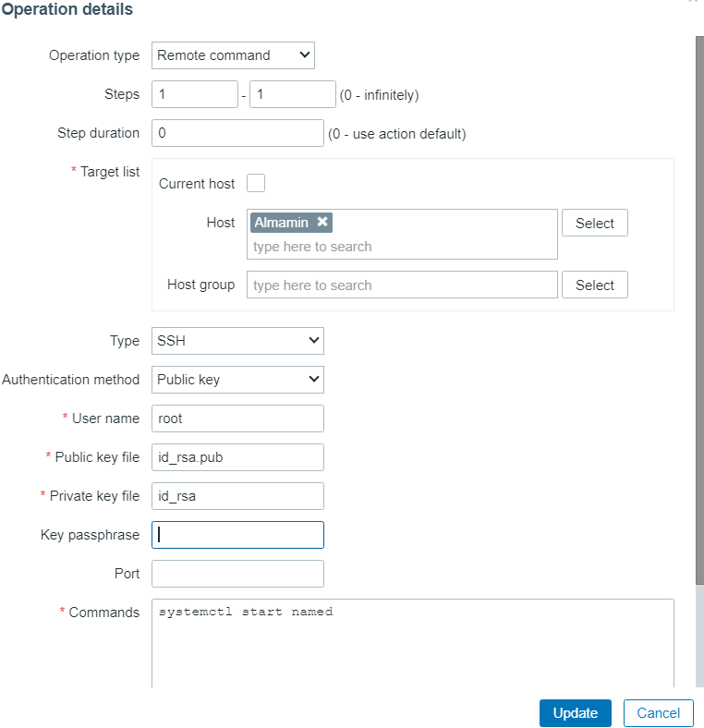Focus the Private key file field
This screenshot has width=704, height=728.
click(x=237, y=496)
